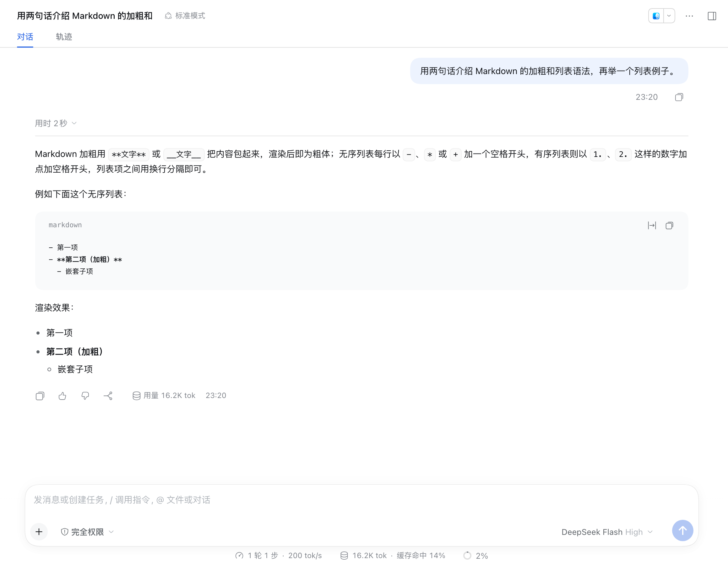Screen dimensions: 728x565
Task: Share the assistant response
Action: coord(108,396)
